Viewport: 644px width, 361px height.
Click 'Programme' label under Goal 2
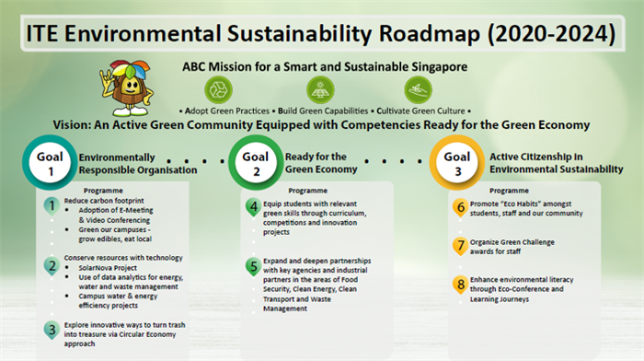307,191
